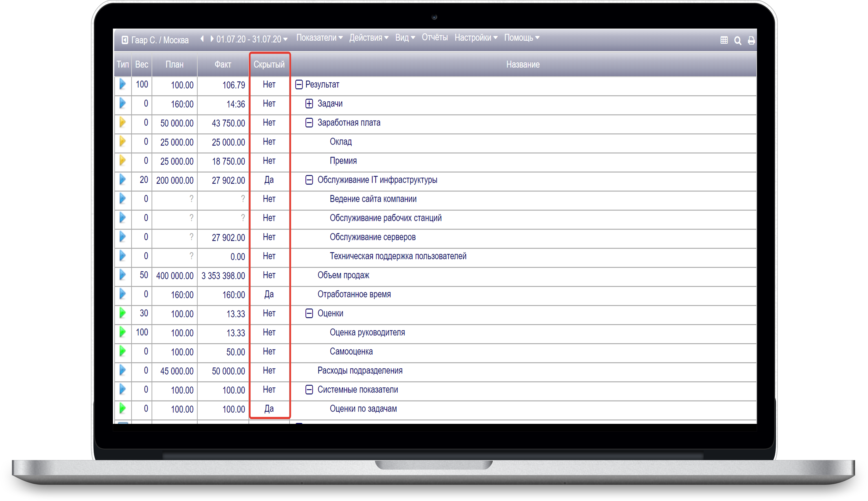The image size is (868, 501).
Task: Collapse the Результат tree node
Action: click(299, 85)
